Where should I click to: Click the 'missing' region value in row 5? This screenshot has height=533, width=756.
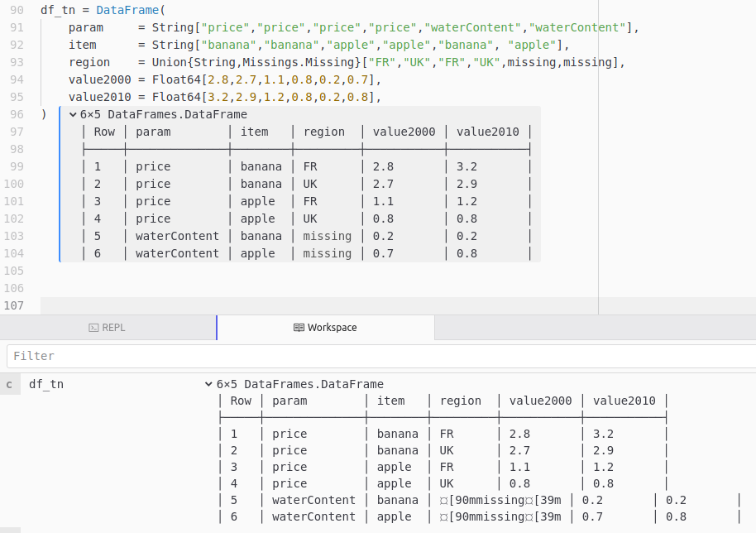tap(326, 236)
